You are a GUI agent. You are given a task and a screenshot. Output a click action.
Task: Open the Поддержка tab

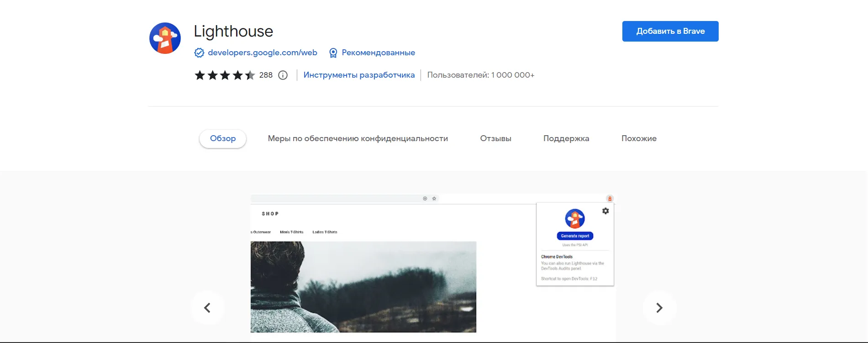pyautogui.click(x=566, y=138)
